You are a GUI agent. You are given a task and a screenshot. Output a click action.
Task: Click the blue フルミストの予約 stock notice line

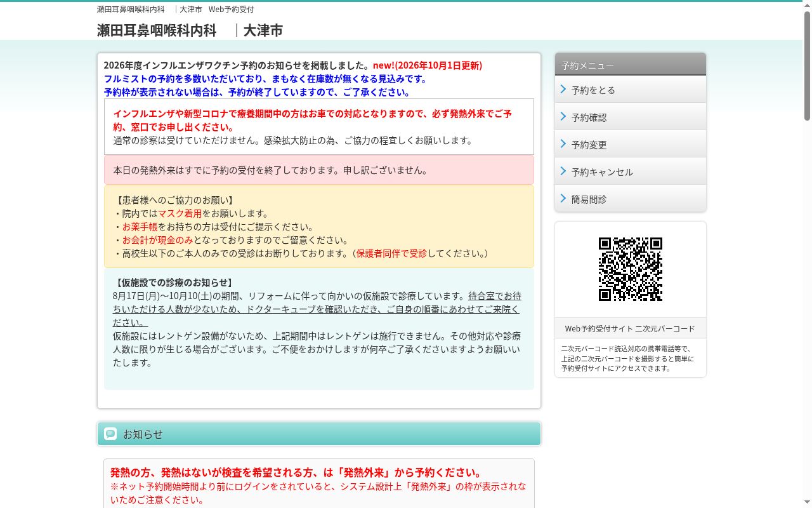266,79
